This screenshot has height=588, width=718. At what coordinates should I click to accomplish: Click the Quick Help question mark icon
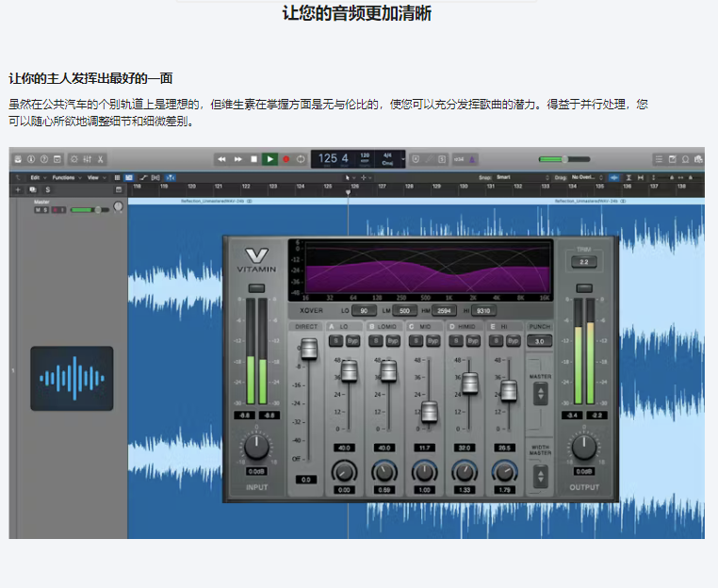44,159
